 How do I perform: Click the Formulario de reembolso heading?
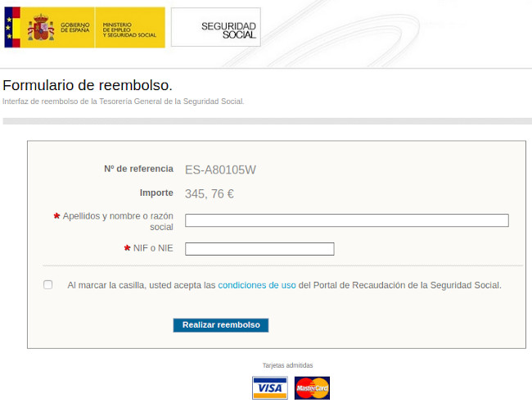pos(88,85)
